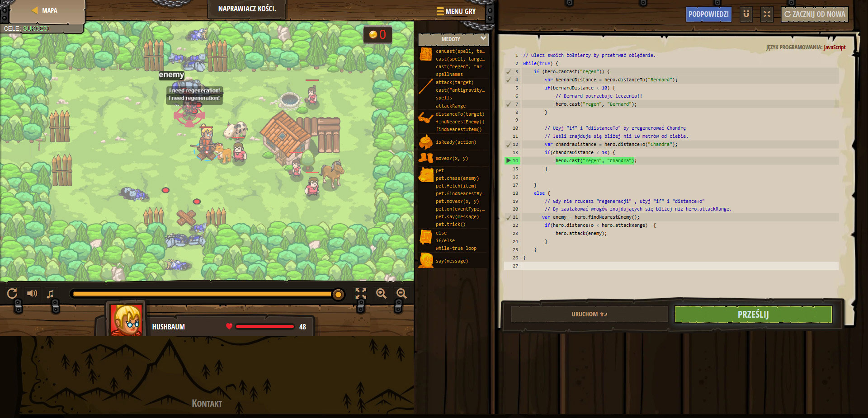Select pet.fetch(item) method
Screen dimensions: 868x418
456,186
